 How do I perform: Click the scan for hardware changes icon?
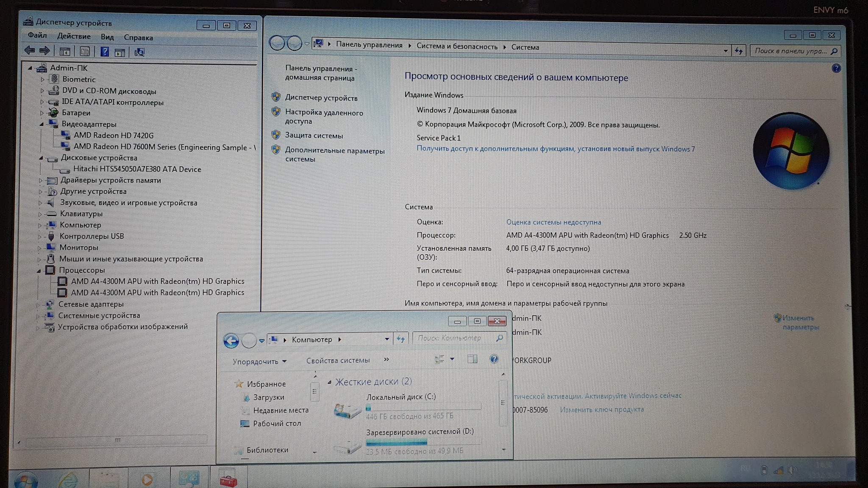[139, 52]
